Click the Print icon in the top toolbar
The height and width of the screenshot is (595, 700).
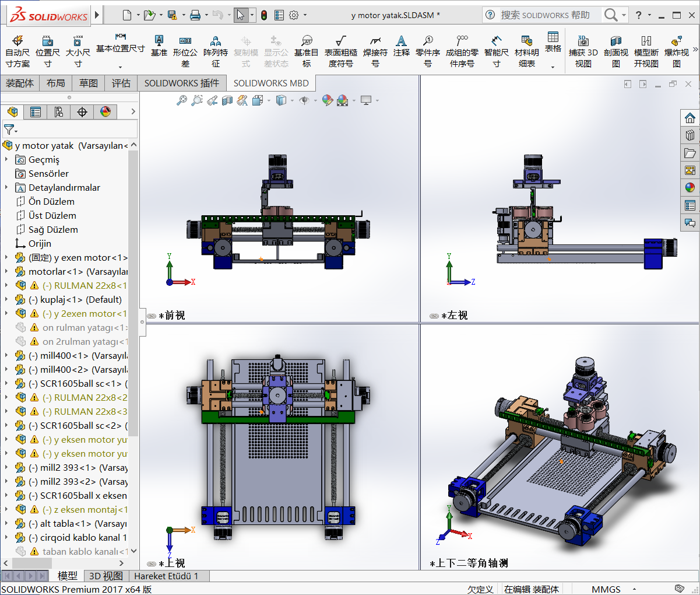click(195, 15)
